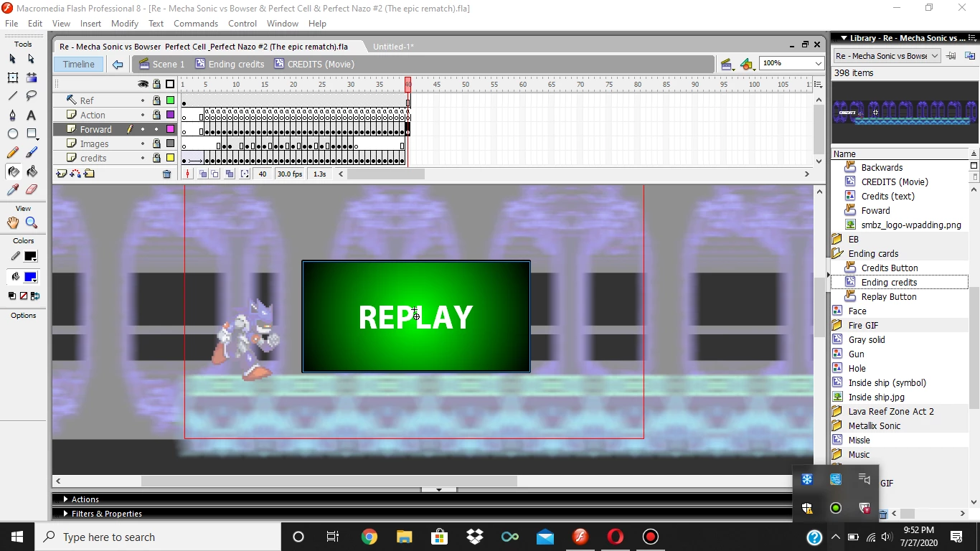Select the Oval tool
The height and width of the screenshot is (551, 980).
[x=13, y=133]
